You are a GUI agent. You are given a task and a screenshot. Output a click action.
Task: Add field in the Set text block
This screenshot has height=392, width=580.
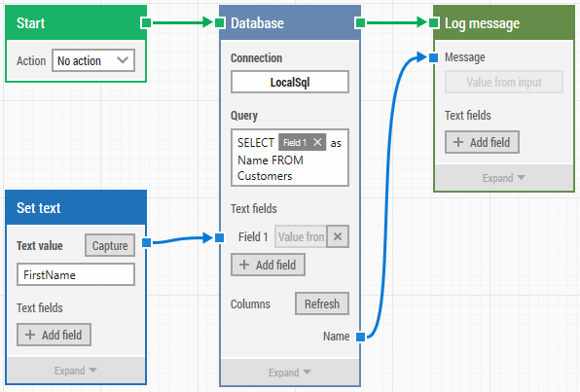coord(54,335)
